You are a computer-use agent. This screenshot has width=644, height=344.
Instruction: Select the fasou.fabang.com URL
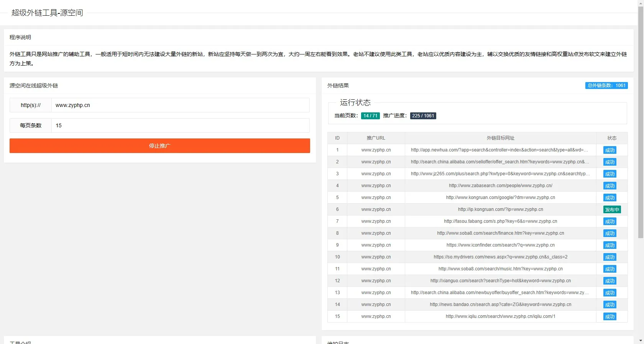501,221
